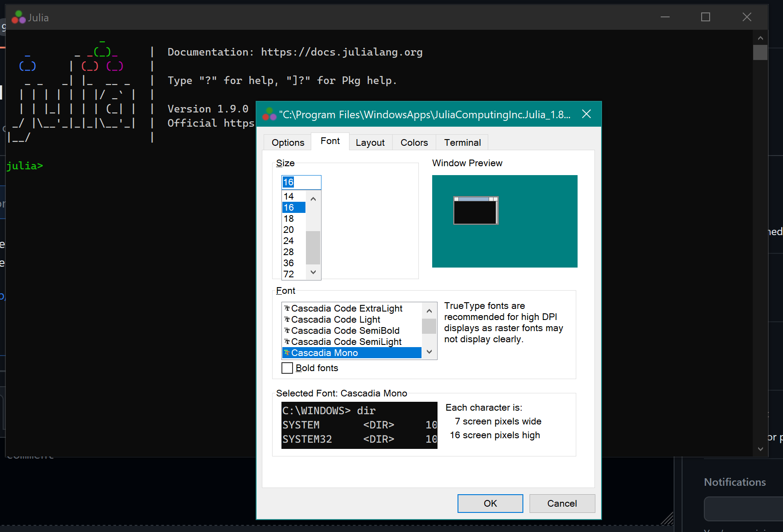Confirm font settings with the OK button
The width and height of the screenshot is (783, 532).
click(x=490, y=503)
